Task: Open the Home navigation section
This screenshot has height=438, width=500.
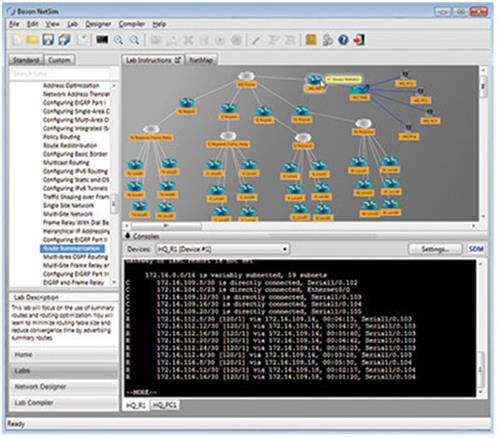Action: click(64, 355)
